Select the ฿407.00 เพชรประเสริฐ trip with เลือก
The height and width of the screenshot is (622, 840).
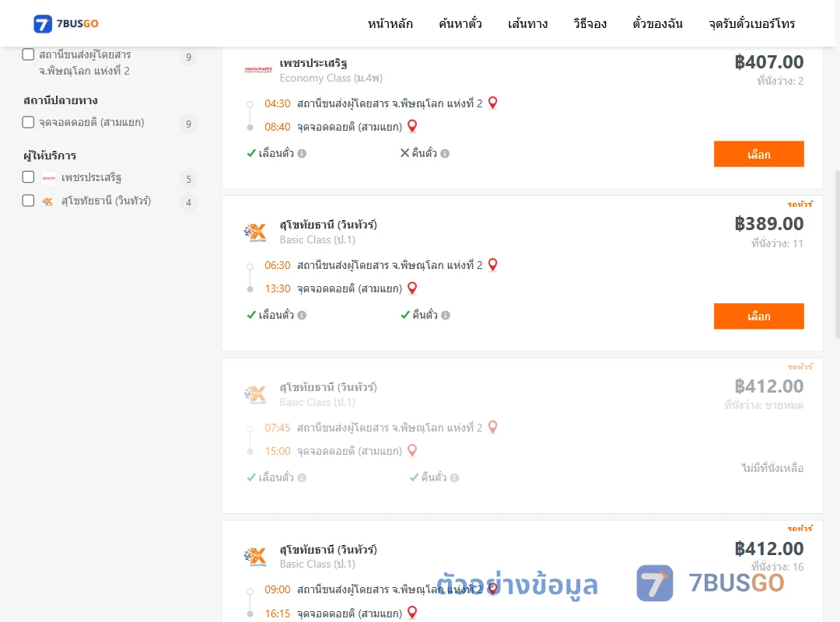coord(758,154)
